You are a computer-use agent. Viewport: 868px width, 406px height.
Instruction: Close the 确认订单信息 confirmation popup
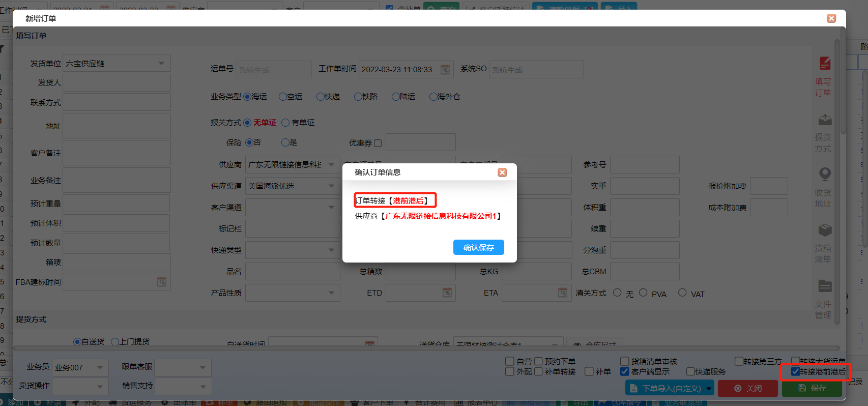pos(502,172)
